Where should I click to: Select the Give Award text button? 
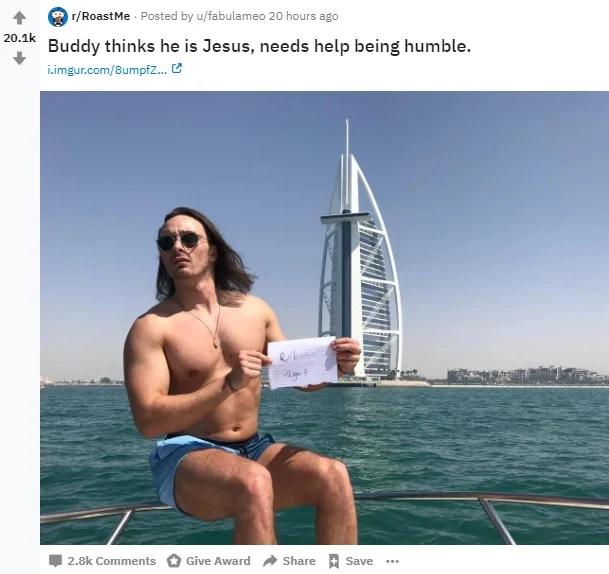218,561
